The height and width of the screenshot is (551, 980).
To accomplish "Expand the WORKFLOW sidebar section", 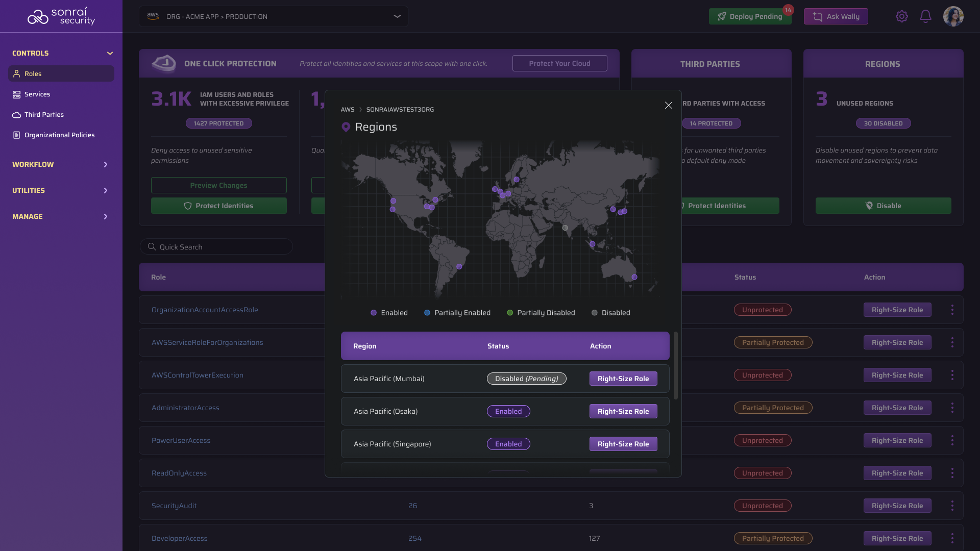I will pos(106,164).
